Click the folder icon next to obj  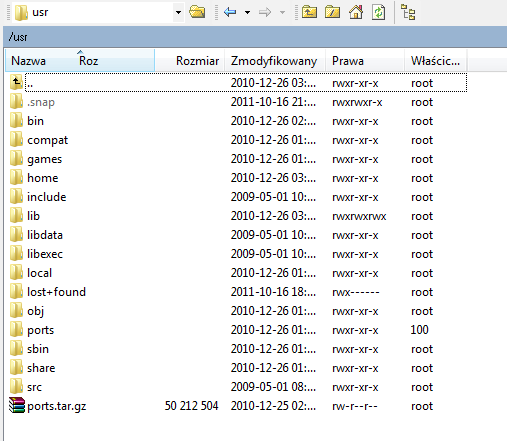[16, 310]
